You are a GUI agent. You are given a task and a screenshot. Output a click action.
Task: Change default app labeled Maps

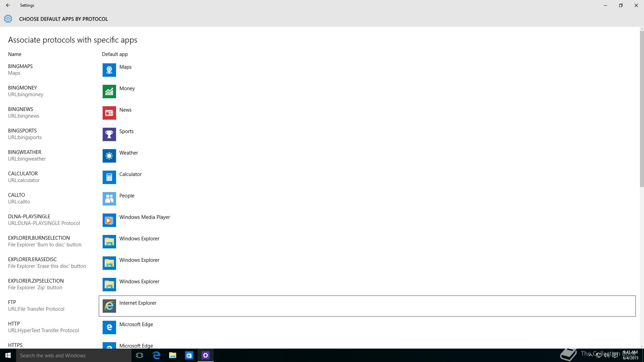(125, 67)
